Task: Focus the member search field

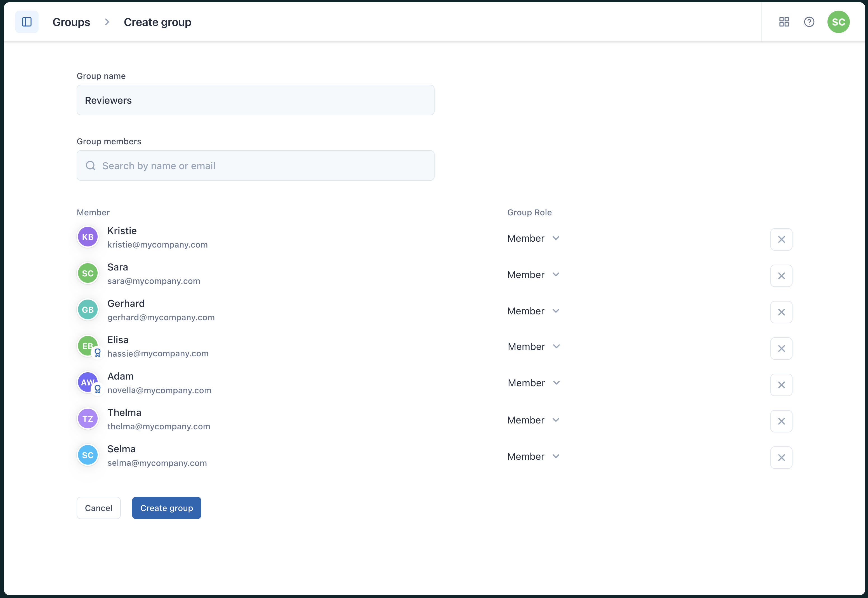Action: (256, 166)
